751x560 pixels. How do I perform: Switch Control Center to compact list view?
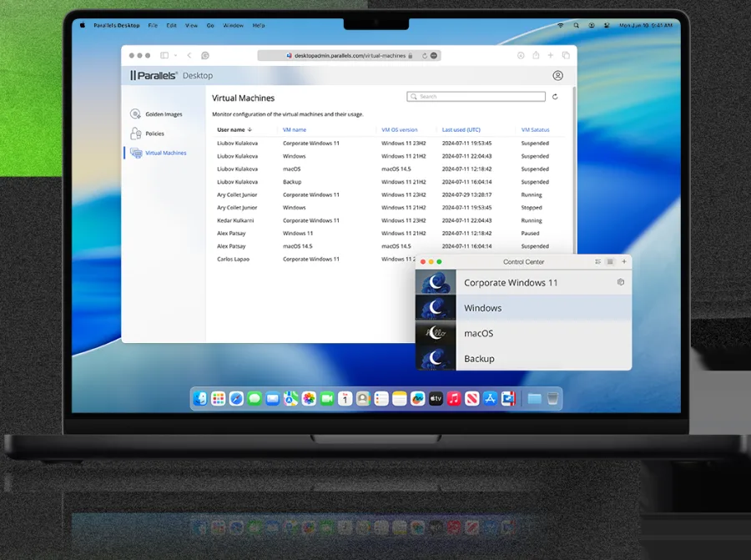point(610,261)
